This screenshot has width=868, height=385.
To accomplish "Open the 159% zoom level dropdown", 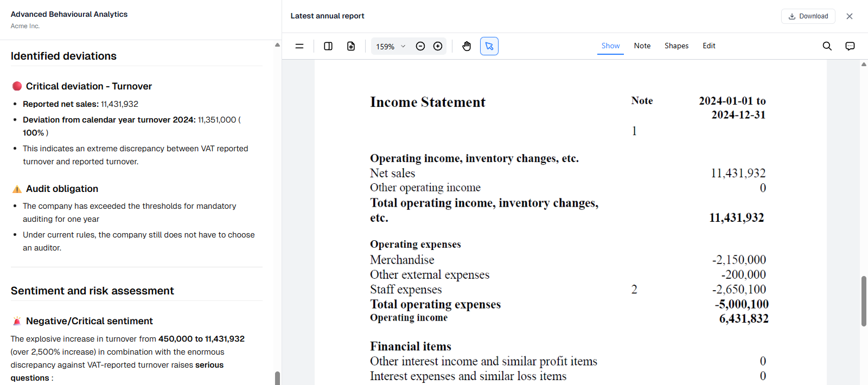I will click(391, 47).
